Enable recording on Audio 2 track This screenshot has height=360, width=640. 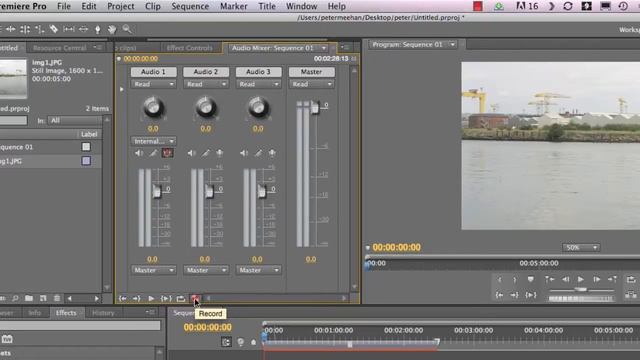click(x=220, y=153)
